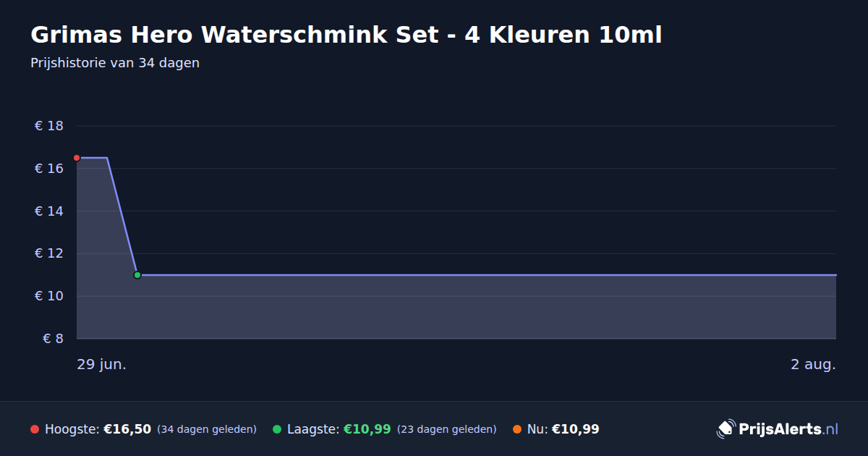
Task: Click the 29 jun. start date label
Action: click(x=102, y=365)
